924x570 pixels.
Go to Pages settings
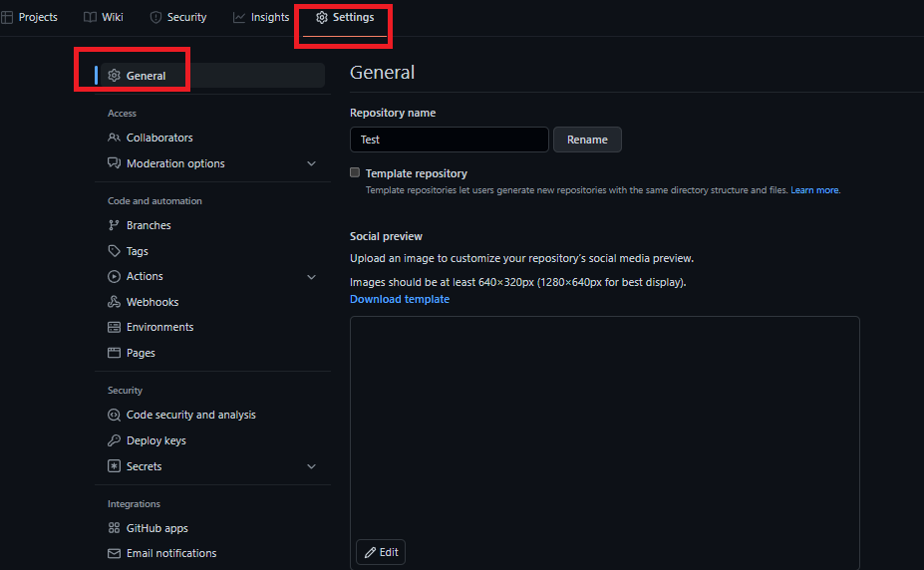[x=212, y=353]
